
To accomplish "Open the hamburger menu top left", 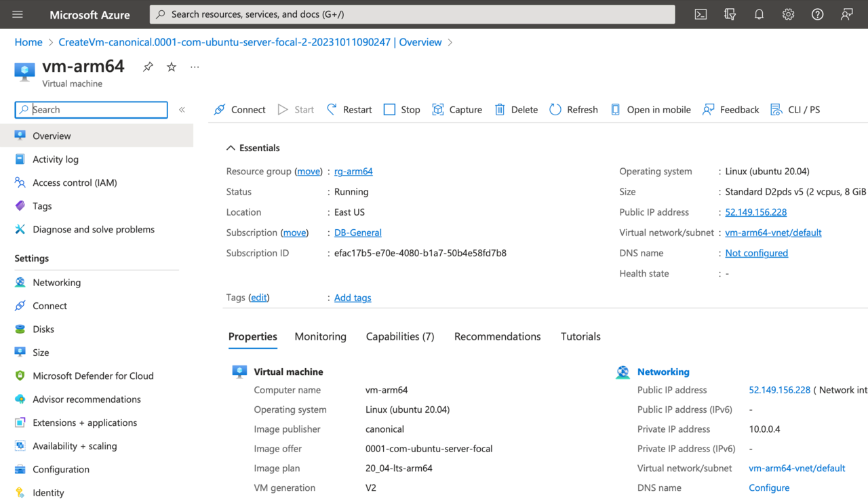I will tap(17, 14).
